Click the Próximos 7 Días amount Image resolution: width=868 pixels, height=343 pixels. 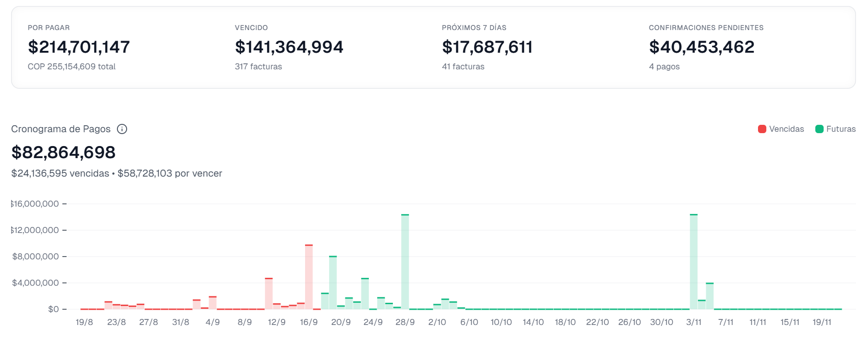pyautogui.click(x=487, y=47)
